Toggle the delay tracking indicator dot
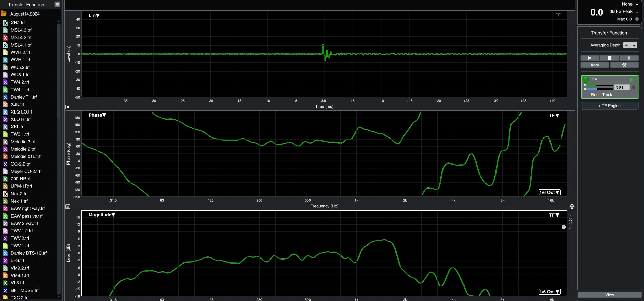Screen dimensions: 644x301 pyautogui.click(x=633, y=87)
